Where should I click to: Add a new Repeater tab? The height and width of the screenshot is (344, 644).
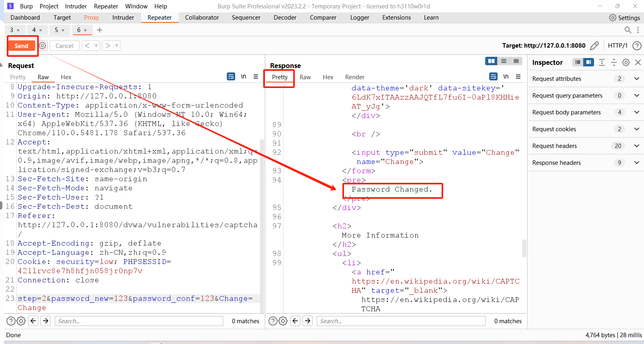tap(100, 30)
